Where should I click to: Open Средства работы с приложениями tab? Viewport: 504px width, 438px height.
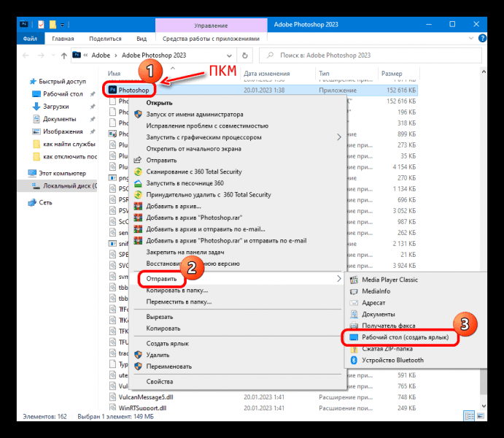coord(211,39)
